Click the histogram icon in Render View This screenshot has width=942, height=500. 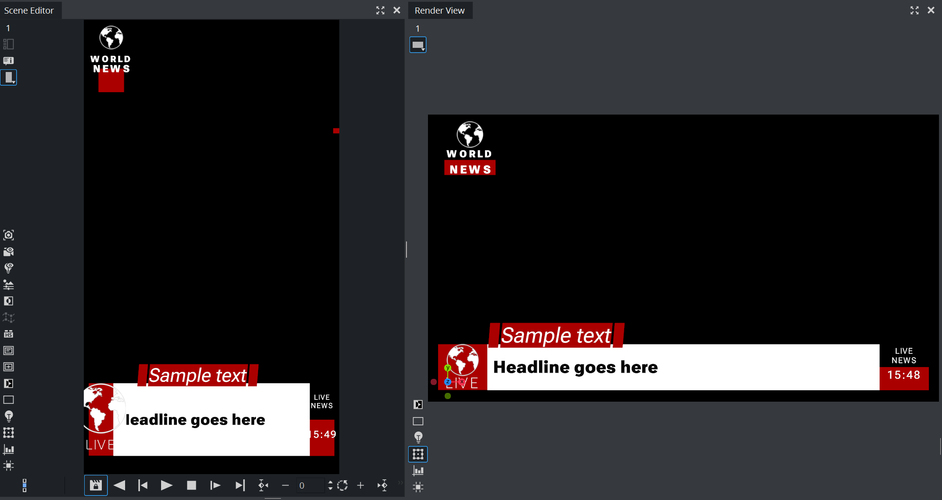point(418,470)
